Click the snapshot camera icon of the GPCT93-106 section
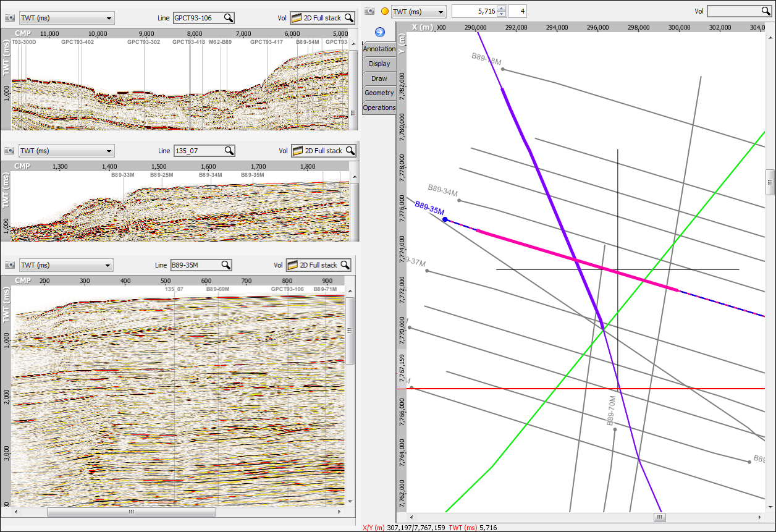The image size is (776, 532). click(x=9, y=18)
